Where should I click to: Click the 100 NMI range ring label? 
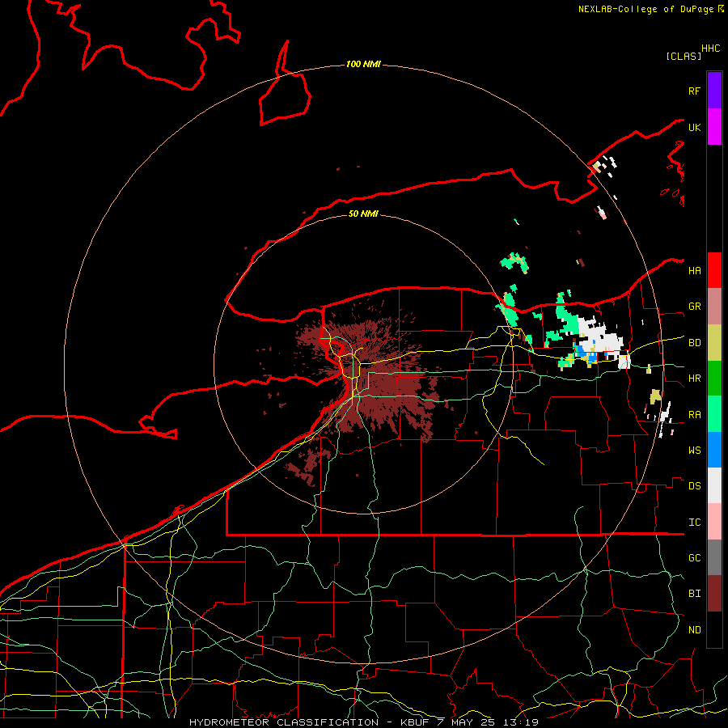[x=363, y=64]
